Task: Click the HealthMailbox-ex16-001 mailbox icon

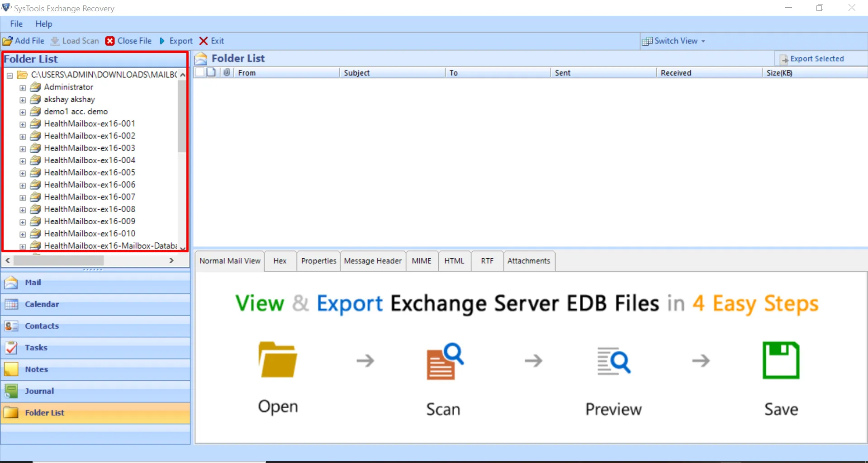Action: point(35,124)
